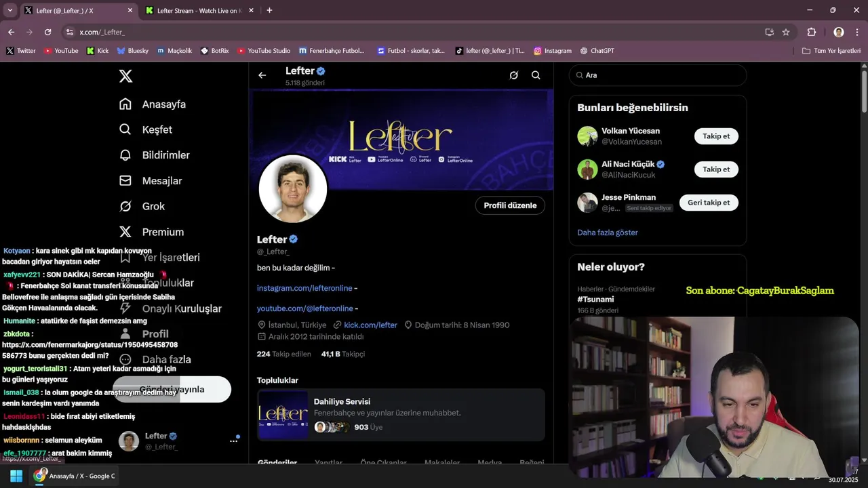
Task: Open Bildirimler notifications
Action: point(155,155)
